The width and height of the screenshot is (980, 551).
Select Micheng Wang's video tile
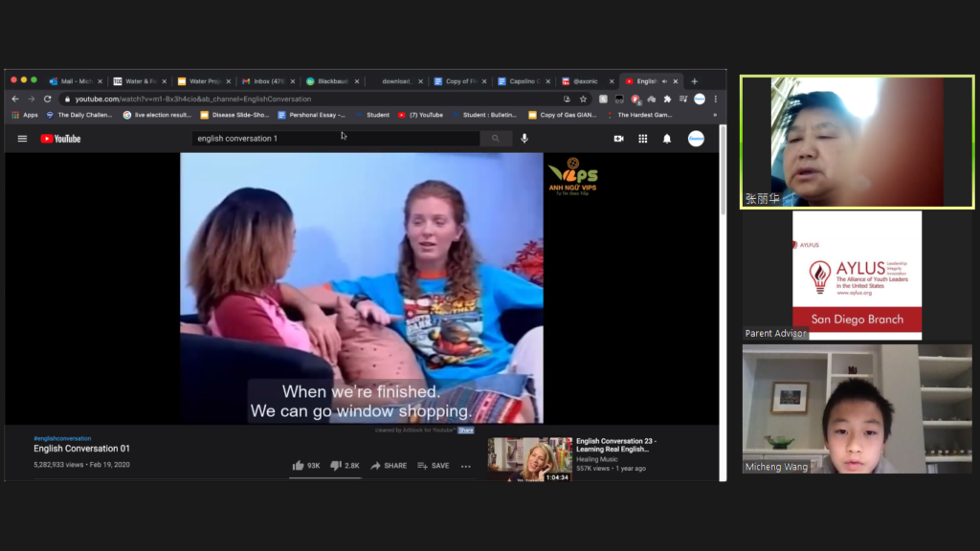(x=857, y=408)
